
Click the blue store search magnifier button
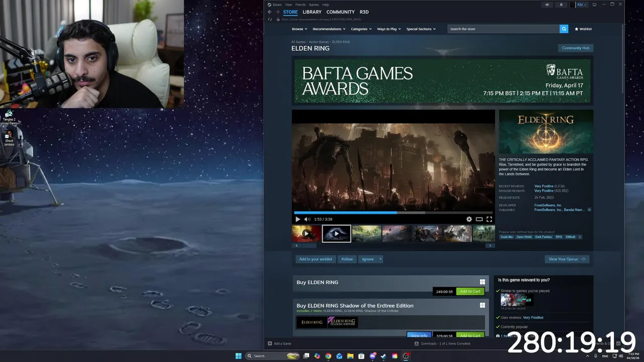click(x=564, y=29)
